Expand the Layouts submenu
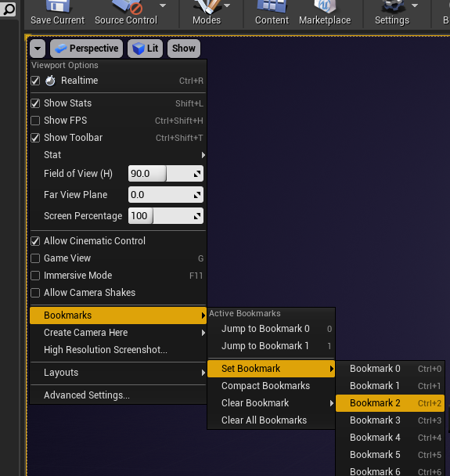 (x=118, y=373)
